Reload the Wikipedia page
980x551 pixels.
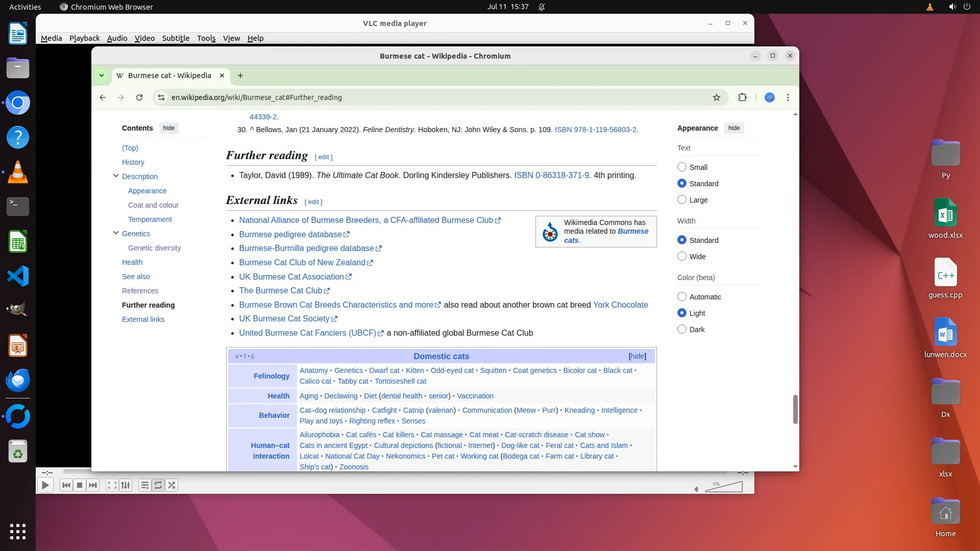[x=139, y=97]
